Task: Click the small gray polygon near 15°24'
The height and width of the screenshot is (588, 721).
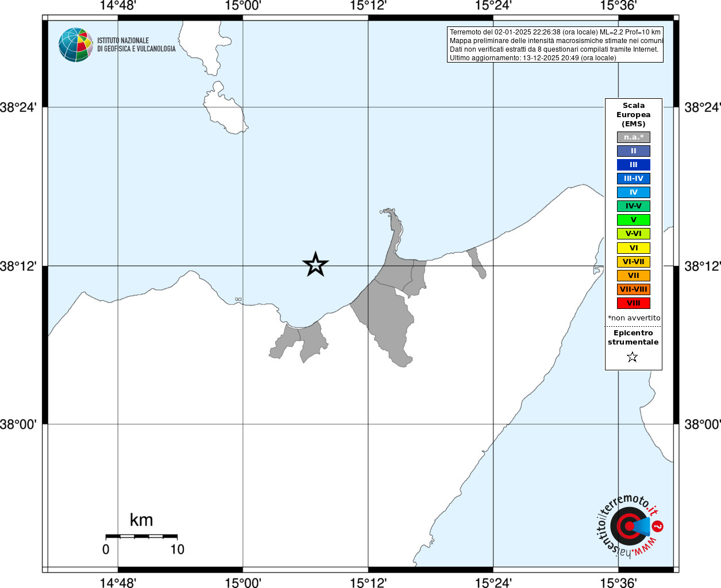Action: pos(476,263)
